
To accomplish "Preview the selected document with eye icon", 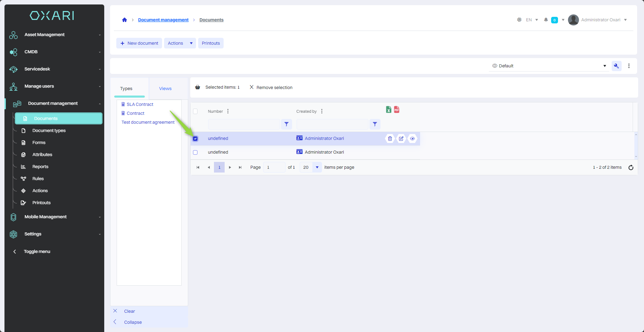I will click(412, 139).
